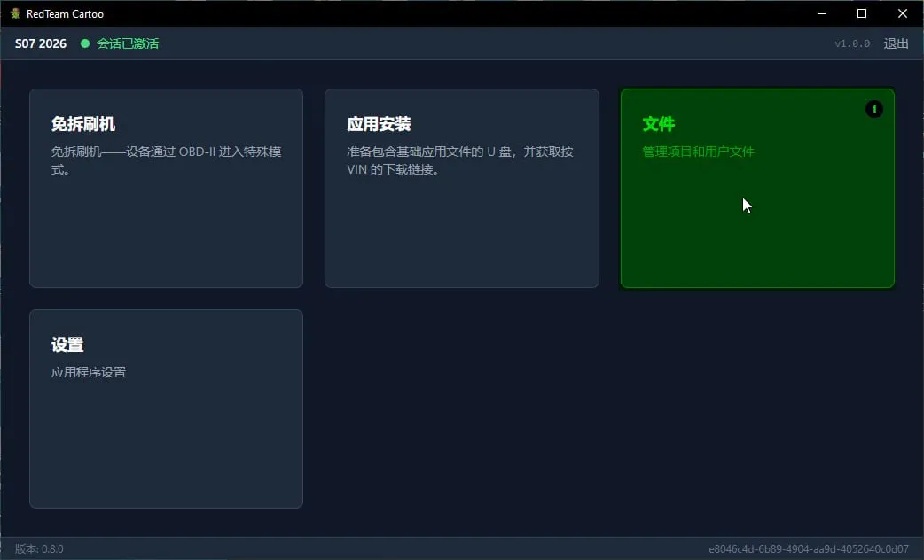Close the RedTeam Cartoo window
Image resolution: width=924 pixels, height=560 pixels.
click(902, 13)
